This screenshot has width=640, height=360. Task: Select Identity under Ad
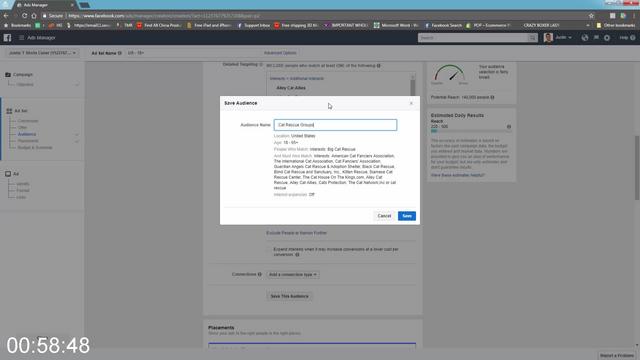point(23,184)
